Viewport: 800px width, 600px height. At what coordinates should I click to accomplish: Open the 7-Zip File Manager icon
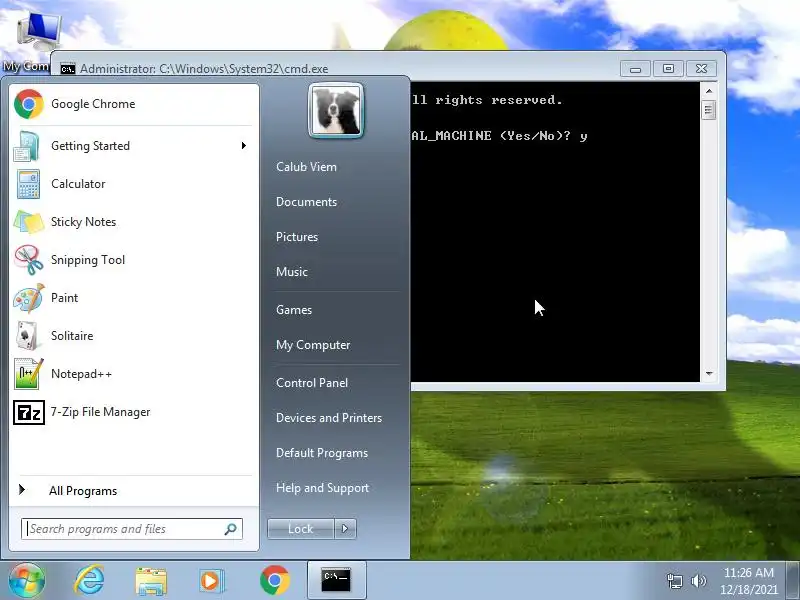point(29,412)
